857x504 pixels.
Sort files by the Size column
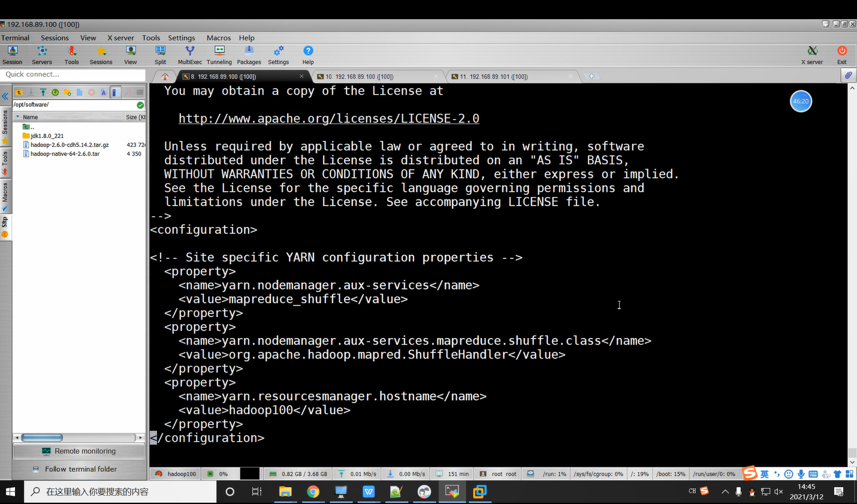[x=135, y=117]
